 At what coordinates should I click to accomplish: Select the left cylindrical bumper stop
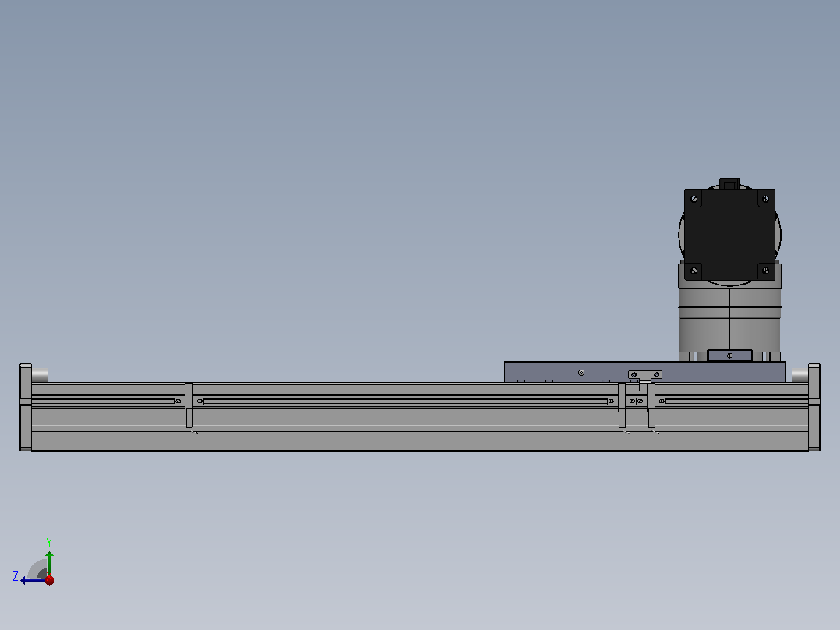tap(41, 374)
